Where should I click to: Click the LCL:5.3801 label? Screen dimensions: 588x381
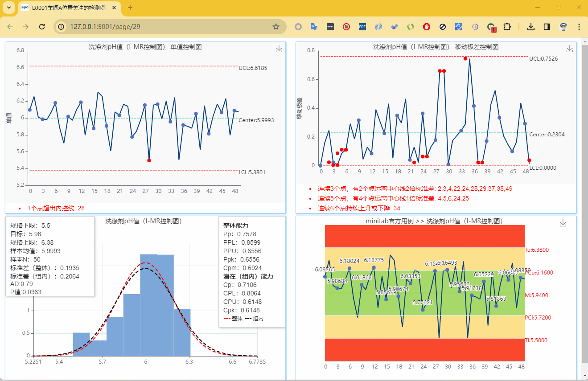pos(252,172)
